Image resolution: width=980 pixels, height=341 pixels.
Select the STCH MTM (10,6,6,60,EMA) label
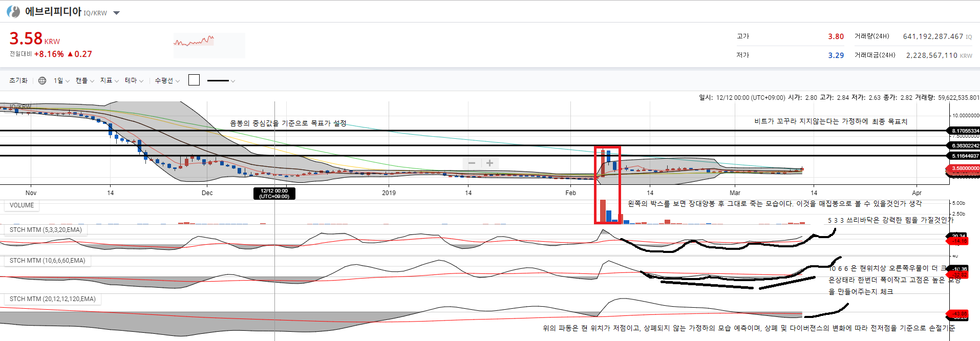point(48,261)
